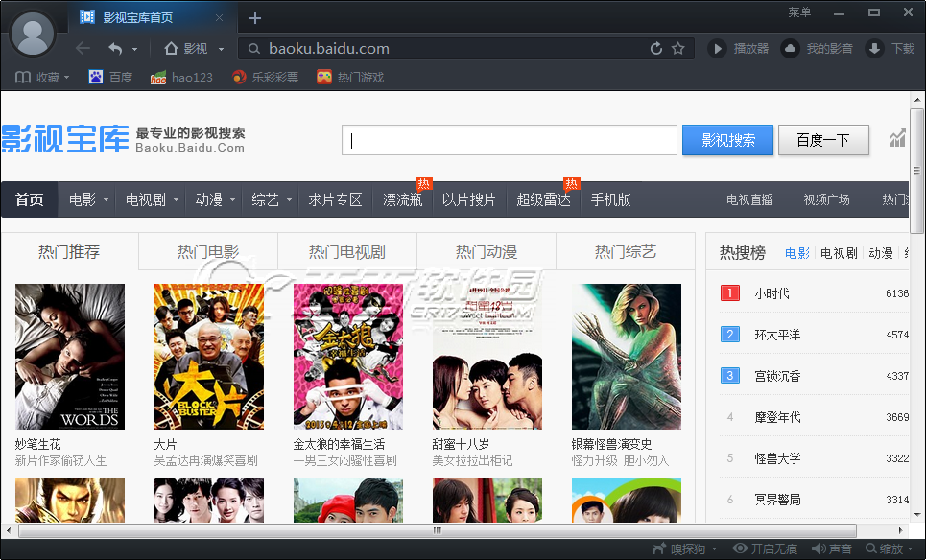Open 求片专区 in navigation
The image size is (926, 560).
click(x=335, y=199)
